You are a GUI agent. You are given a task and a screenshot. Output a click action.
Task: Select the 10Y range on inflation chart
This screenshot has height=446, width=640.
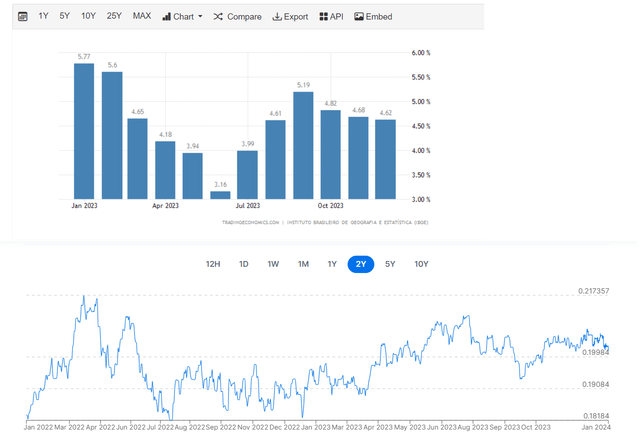[88, 16]
